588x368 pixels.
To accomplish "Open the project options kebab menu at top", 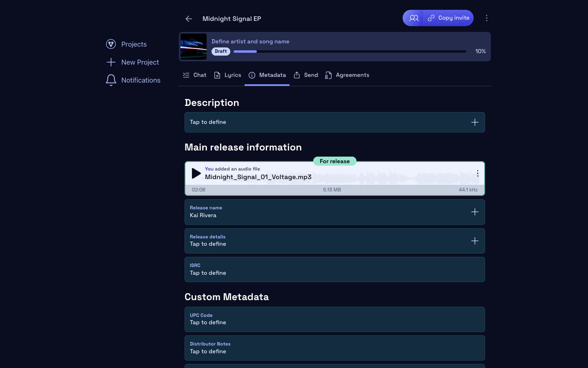I will point(486,18).
